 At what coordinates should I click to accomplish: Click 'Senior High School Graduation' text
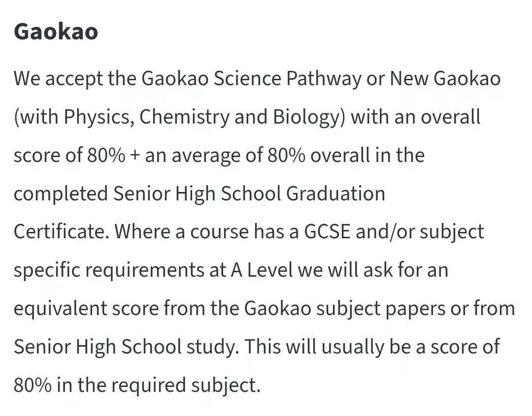(x=249, y=194)
